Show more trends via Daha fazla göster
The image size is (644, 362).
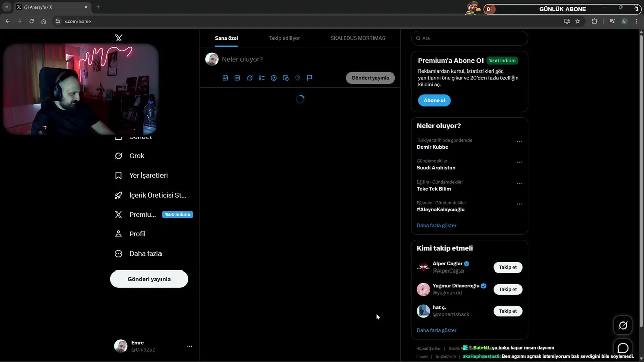point(436,225)
